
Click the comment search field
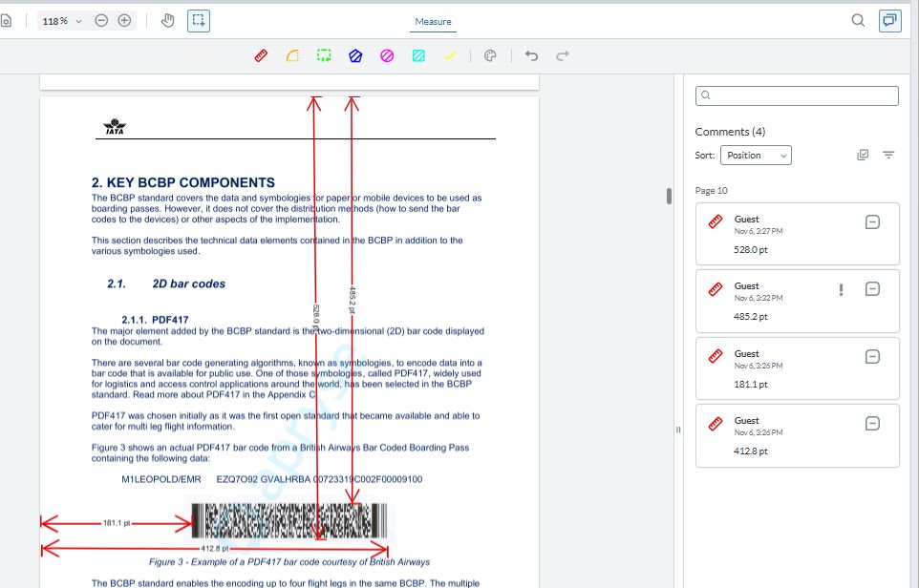tap(797, 95)
